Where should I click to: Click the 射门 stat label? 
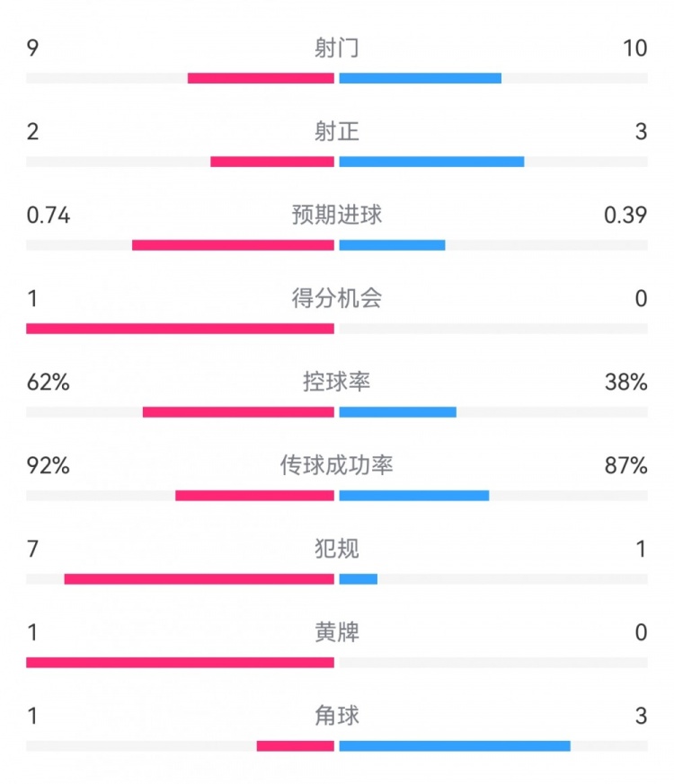[x=337, y=48]
